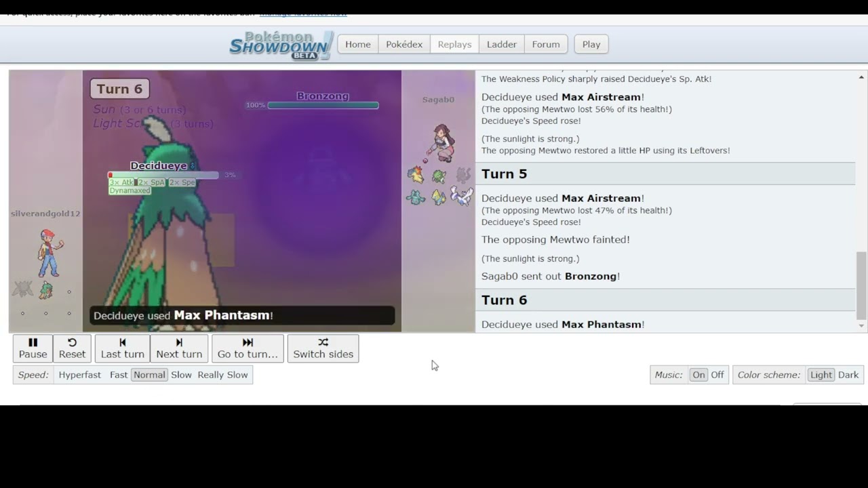Click the Pokémon Showdown logo

281,45
